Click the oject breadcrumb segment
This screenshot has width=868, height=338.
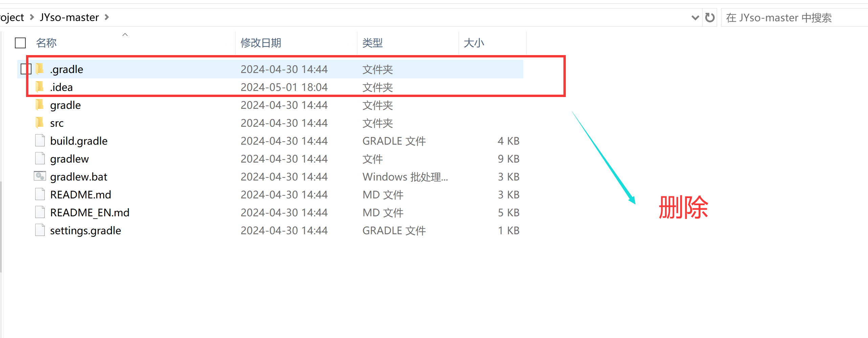pyautogui.click(x=12, y=17)
